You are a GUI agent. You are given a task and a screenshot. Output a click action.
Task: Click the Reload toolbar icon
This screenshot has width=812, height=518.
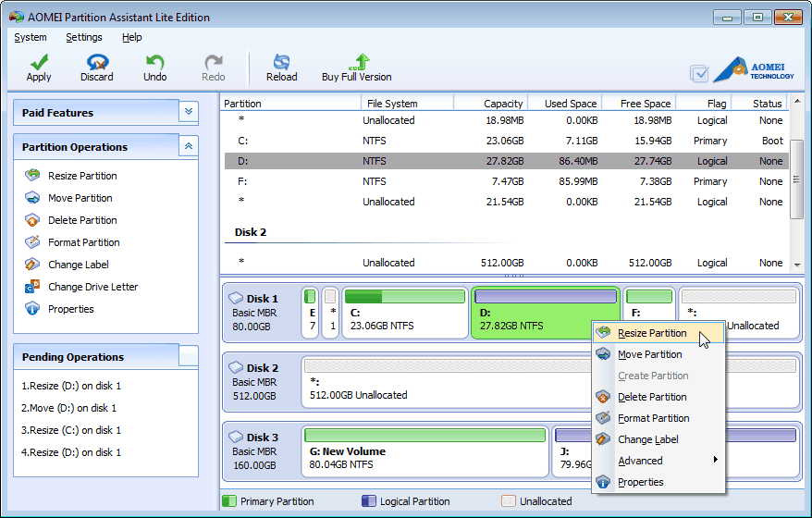pyautogui.click(x=281, y=62)
